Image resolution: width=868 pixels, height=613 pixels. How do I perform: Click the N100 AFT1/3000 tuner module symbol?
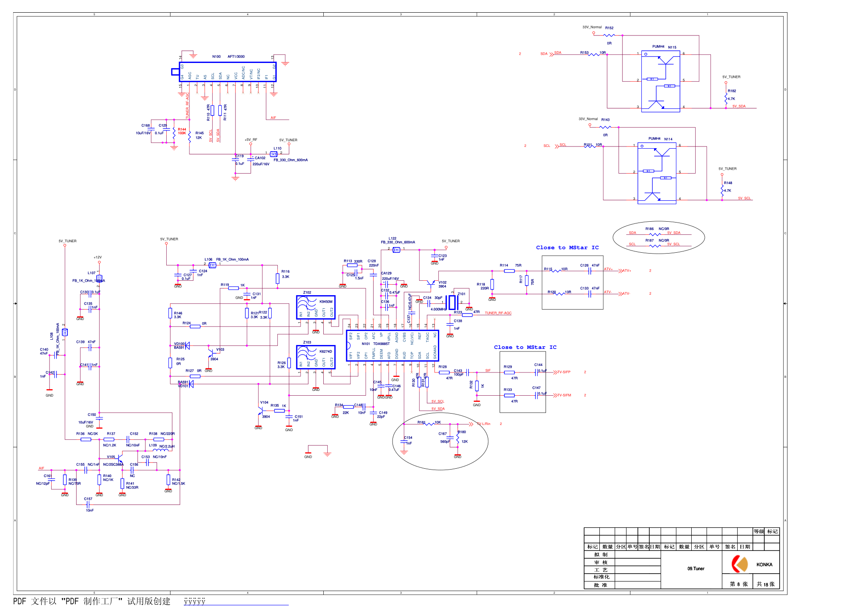[x=228, y=72]
